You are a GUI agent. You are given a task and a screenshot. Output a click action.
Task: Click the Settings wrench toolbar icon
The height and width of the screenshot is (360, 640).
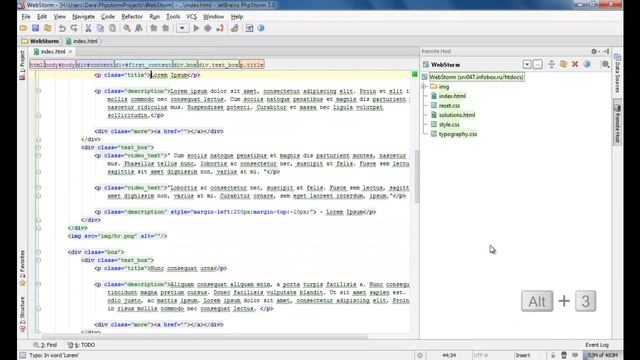235,28
